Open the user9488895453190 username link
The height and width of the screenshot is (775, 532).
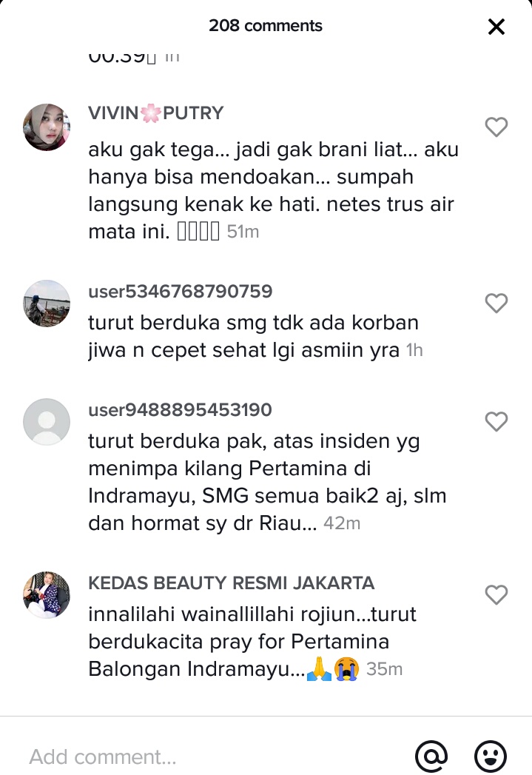click(x=181, y=410)
